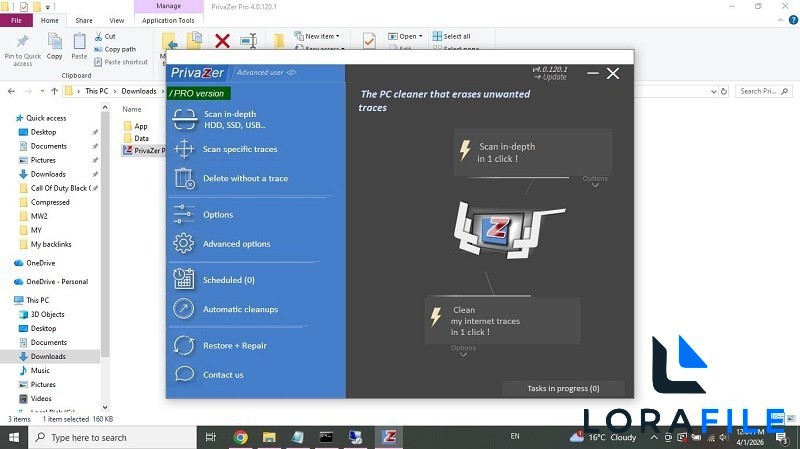Click the Properties checkmark icon in Explorer ribbon
Screen dimensions: 800x449
coord(369,41)
